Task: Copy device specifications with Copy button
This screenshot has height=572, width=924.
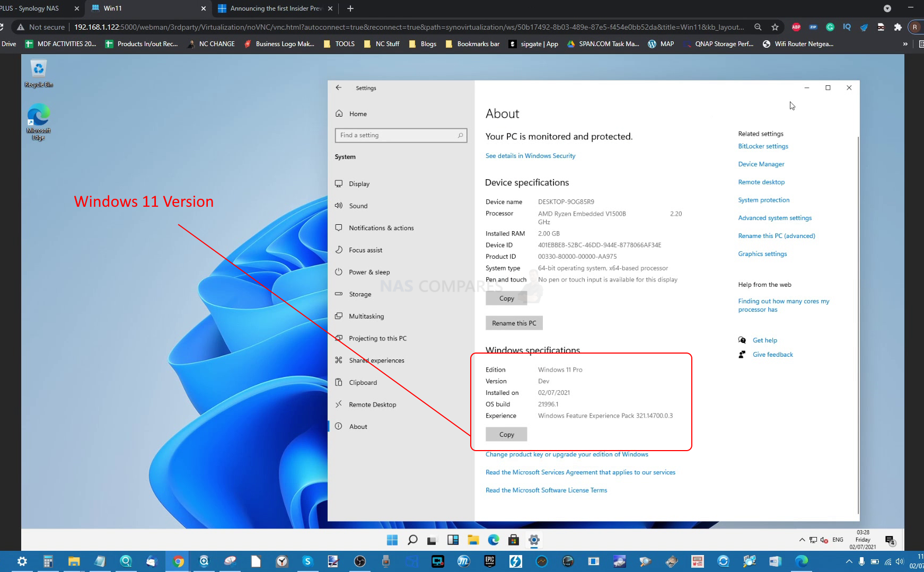Action: point(506,298)
